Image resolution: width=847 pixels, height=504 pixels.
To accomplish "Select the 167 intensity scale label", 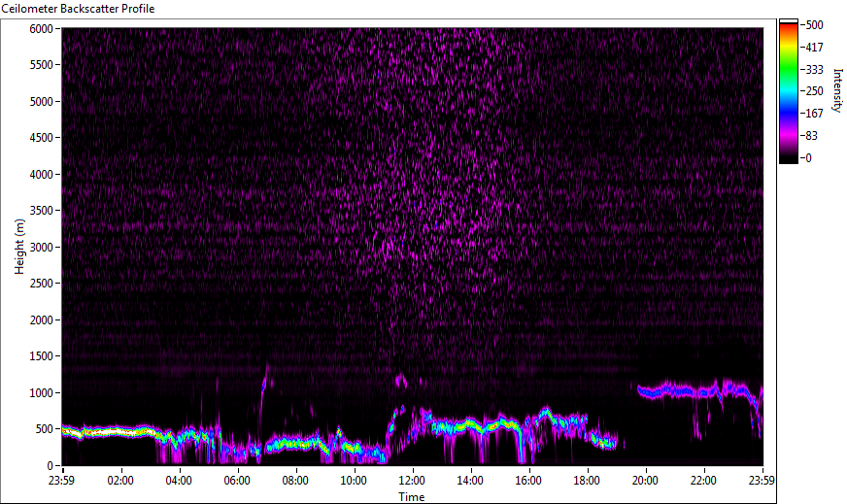I will tap(814, 114).
